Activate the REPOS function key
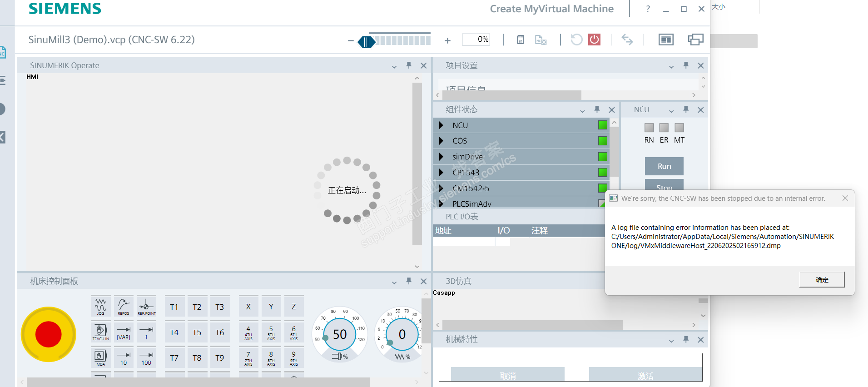Viewport: 868px width, 387px height. [124, 306]
